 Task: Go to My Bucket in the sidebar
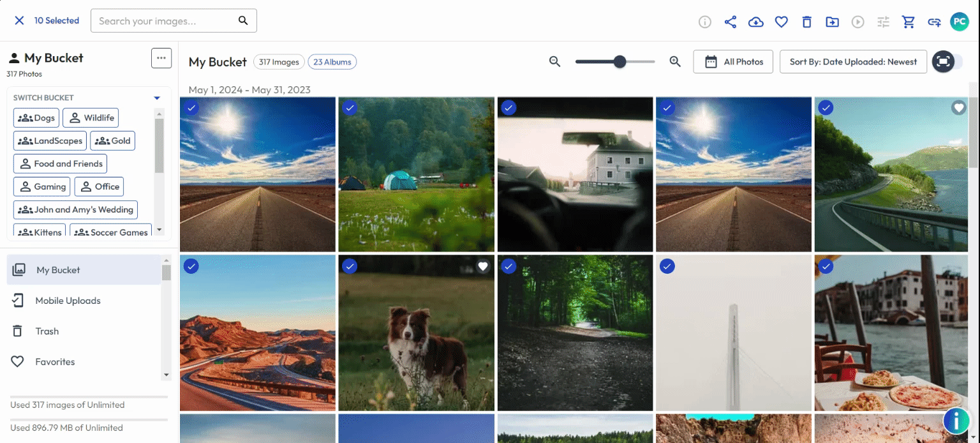pos(84,270)
